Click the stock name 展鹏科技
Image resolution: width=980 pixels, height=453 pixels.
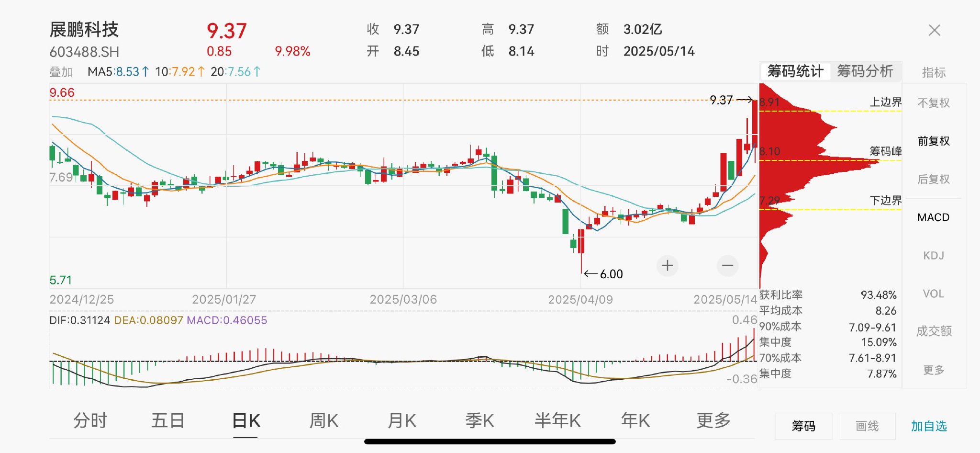83,29
